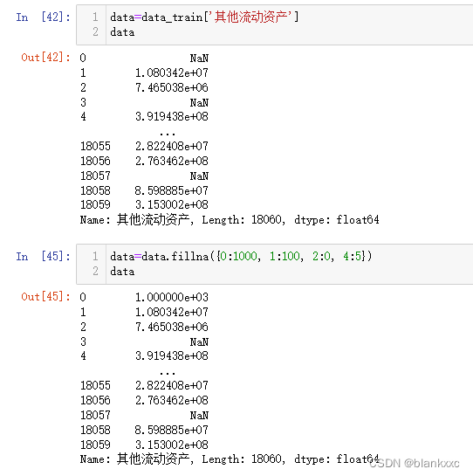Viewport: 473px width, 476px height.
Task: Click NaN in Out[42] row 18057
Action: tap(199, 176)
